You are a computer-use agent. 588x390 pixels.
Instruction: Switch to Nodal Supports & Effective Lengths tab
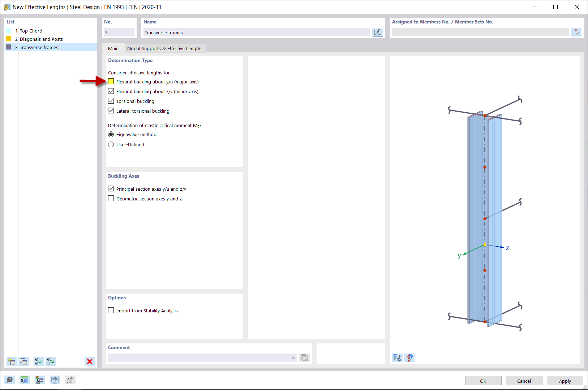(x=165, y=48)
